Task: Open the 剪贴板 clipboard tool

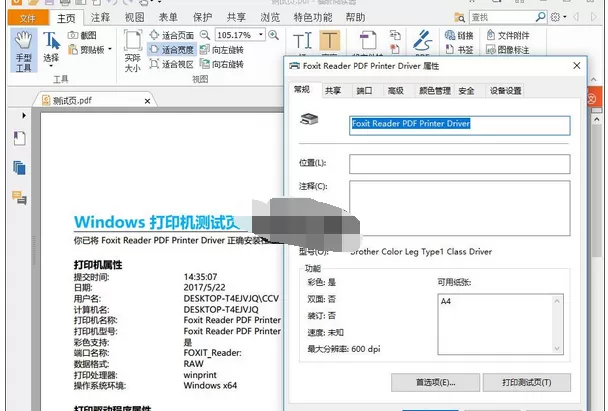Action: (86, 50)
